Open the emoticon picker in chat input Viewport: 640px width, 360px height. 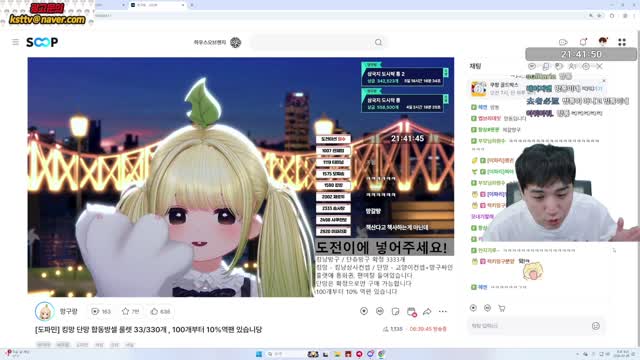point(596,326)
